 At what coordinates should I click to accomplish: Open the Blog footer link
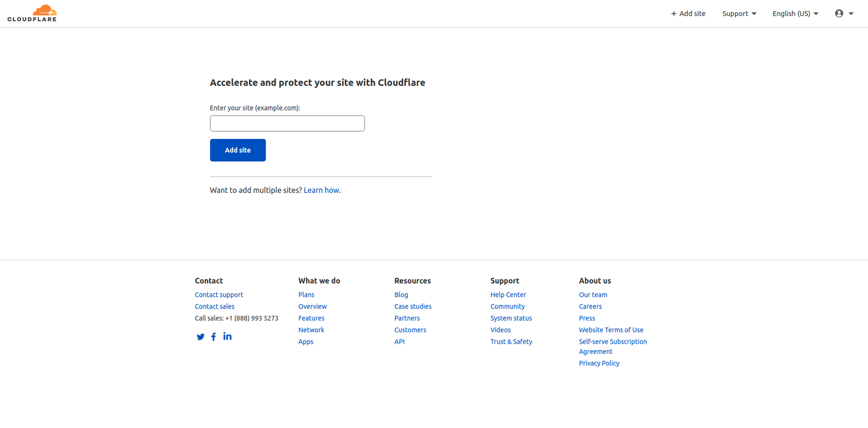click(x=401, y=295)
